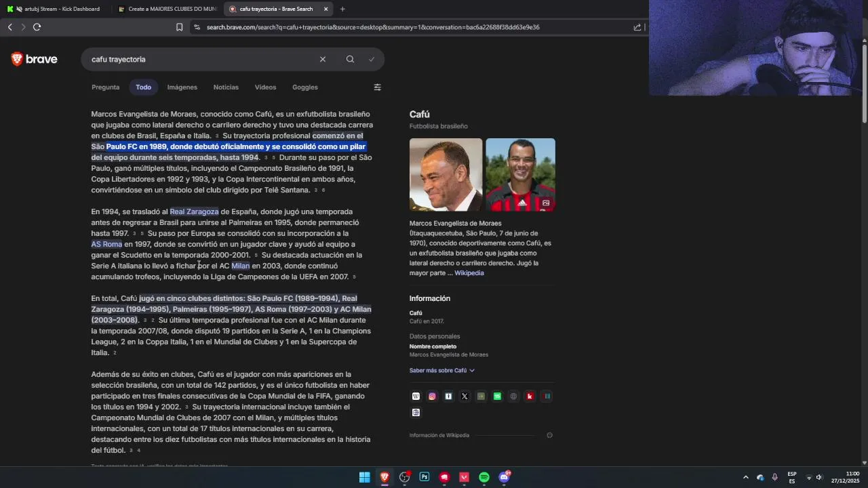Open the Goggles tab
This screenshot has width=868, height=488.
click(305, 87)
